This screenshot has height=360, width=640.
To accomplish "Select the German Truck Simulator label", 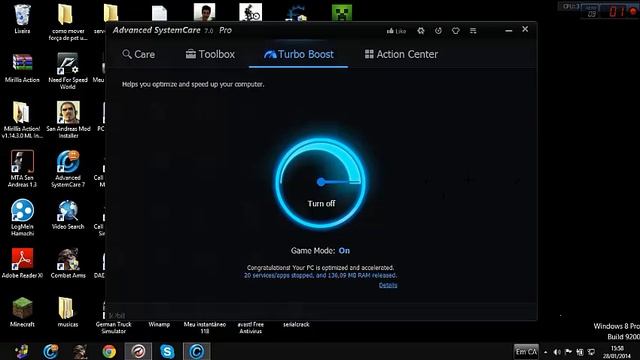I will (113, 328).
